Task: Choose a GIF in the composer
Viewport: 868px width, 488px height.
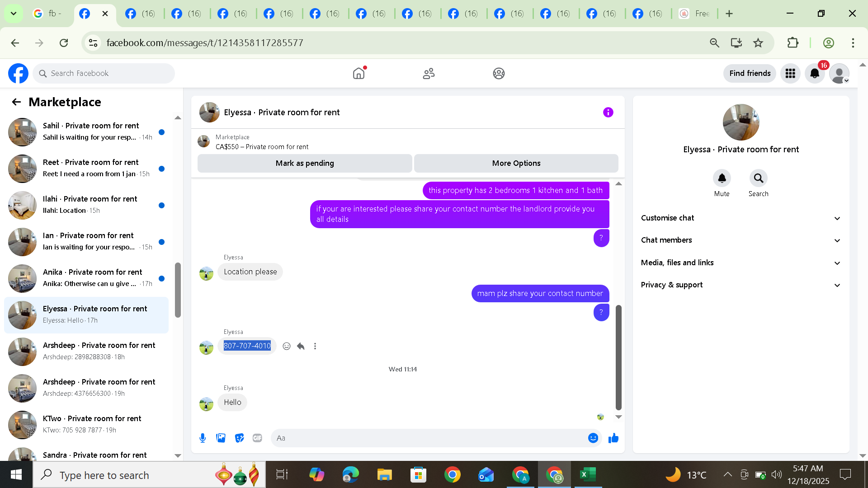Action: click(x=257, y=438)
